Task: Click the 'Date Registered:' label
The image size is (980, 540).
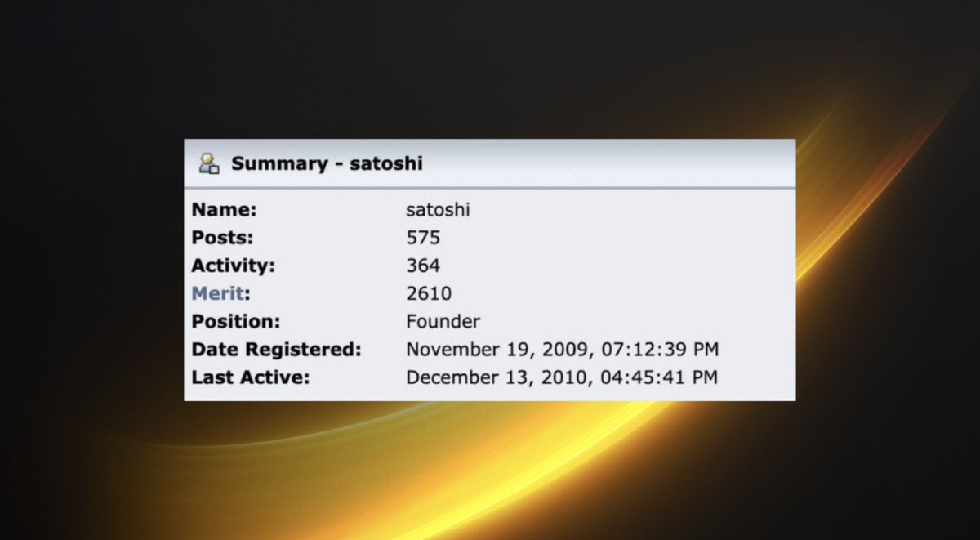Action: tap(276, 350)
